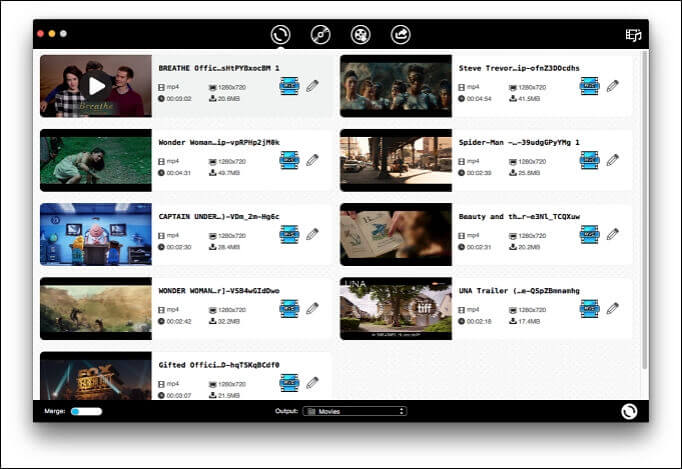Open media browser in top right

[x=632, y=34]
